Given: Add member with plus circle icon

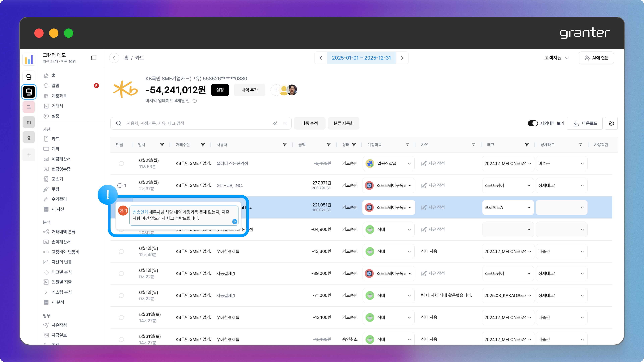Looking at the screenshot, I should (x=276, y=90).
